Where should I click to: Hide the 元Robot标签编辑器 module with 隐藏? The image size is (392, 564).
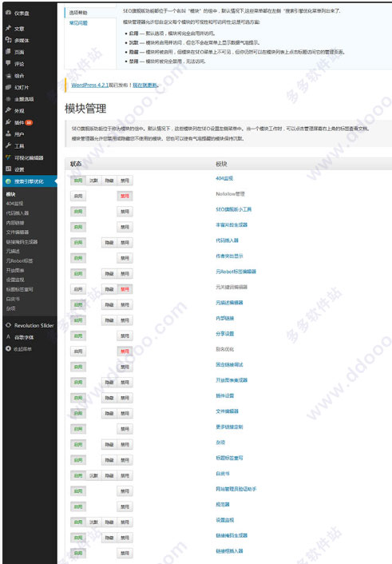pyautogui.click(x=109, y=274)
